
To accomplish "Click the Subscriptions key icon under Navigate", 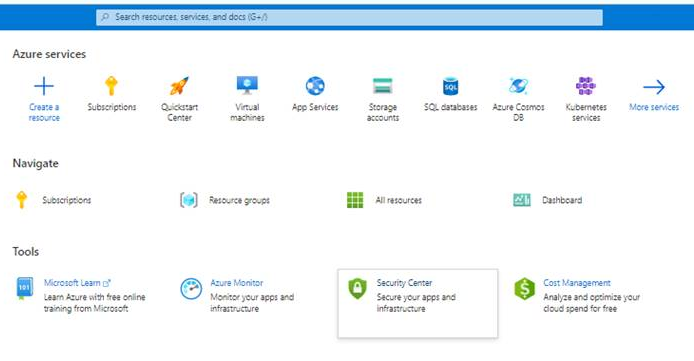I will tap(21, 200).
